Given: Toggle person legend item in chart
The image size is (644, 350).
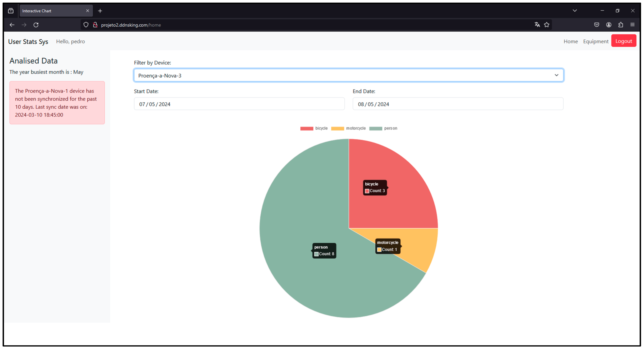Looking at the screenshot, I should point(383,128).
